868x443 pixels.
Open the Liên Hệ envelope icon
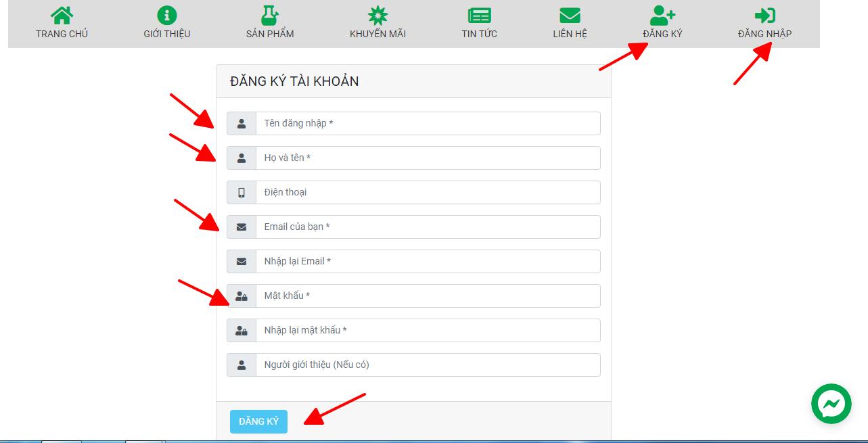point(570,15)
